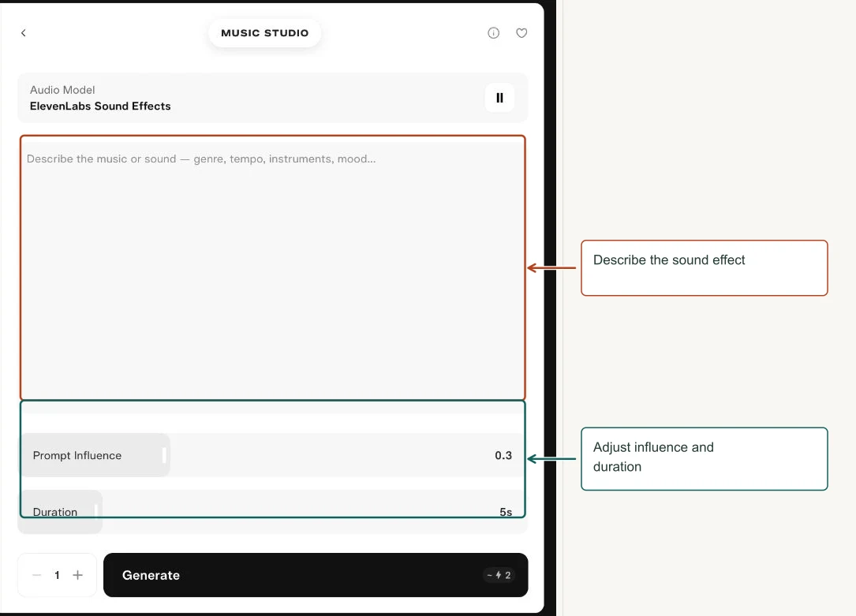
Task: Select the ElevenLabs Sound Effects model name
Action: pyautogui.click(x=100, y=106)
